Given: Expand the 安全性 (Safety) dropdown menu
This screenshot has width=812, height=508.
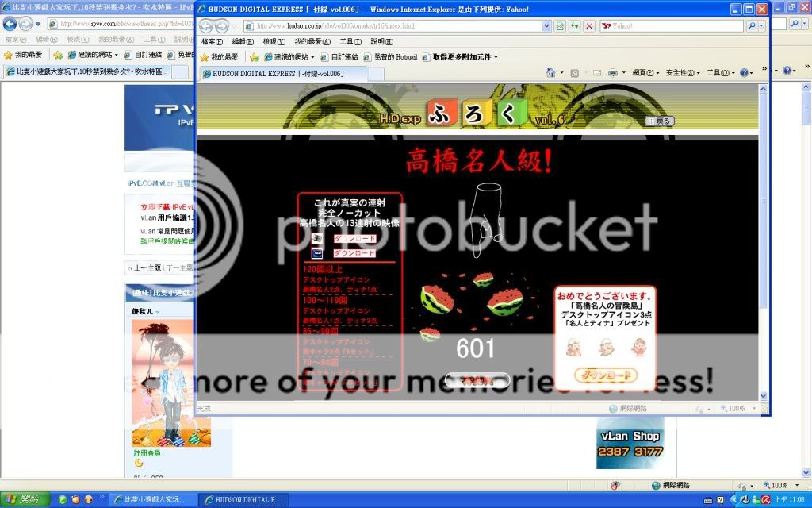Looking at the screenshot, I should 680,72.
